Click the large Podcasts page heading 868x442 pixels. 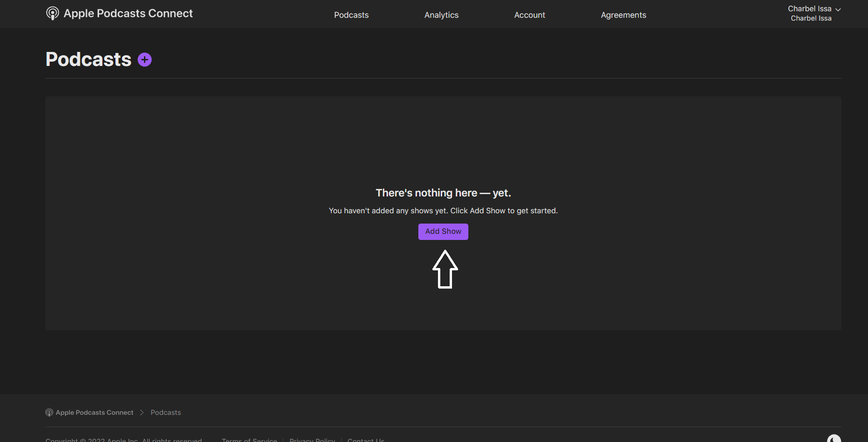coord(88,59)
